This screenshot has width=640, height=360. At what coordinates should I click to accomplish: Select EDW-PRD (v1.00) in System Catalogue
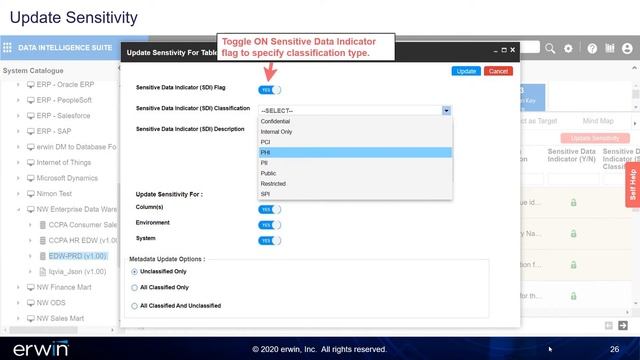coord(78,256)
